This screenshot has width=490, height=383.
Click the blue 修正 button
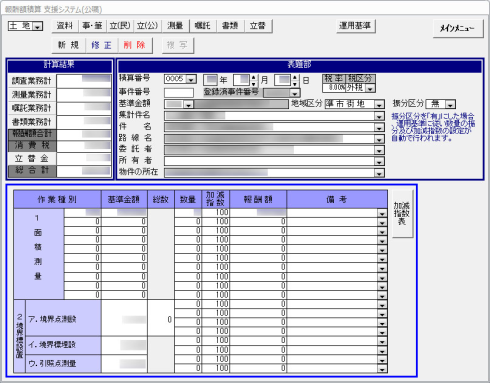(x=101, y=45)
